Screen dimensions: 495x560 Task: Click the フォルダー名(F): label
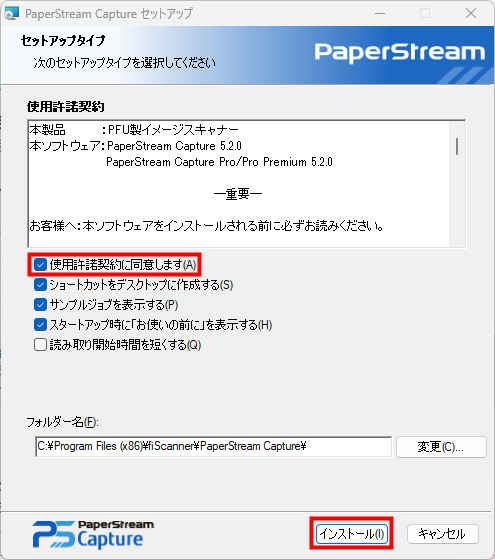coord(62,422)
